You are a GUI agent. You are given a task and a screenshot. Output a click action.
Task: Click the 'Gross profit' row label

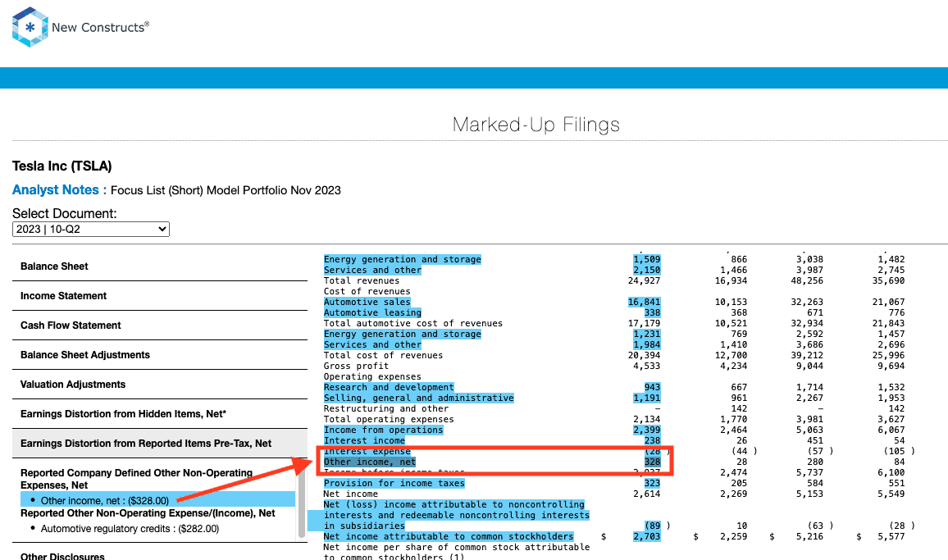pos(356,366)
